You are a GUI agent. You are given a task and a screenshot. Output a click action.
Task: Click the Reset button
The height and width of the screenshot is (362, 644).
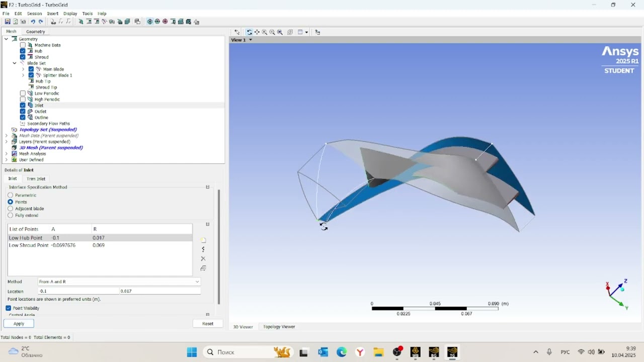tap(208, 324)
